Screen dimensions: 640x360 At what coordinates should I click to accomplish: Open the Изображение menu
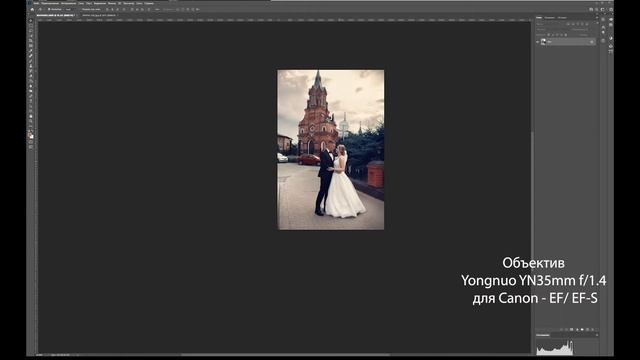[x=69, y=3]
